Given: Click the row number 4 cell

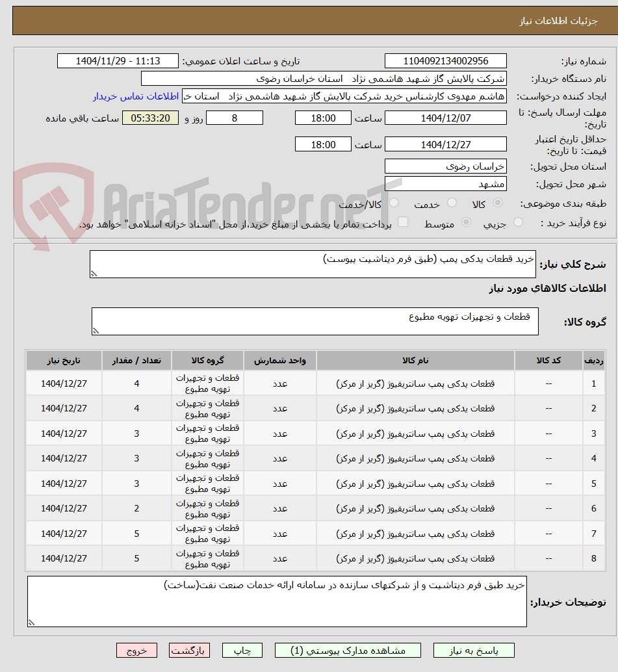Looking at the screenshot, I should pyautogui.click(x=593, y=459).
